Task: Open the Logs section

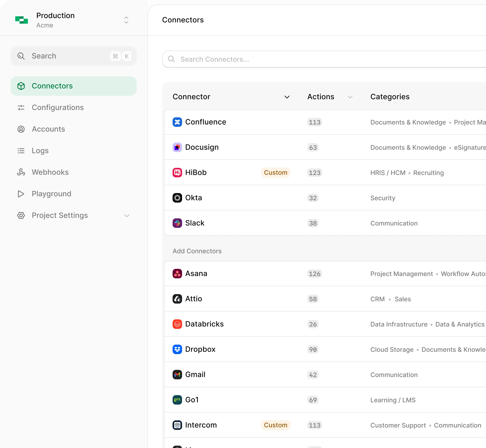Action: 74,151
